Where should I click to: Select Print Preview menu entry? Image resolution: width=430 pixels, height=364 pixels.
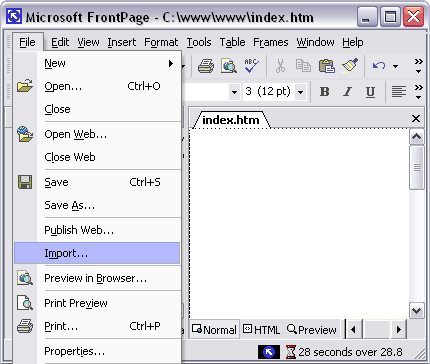(x=97, y=303)
